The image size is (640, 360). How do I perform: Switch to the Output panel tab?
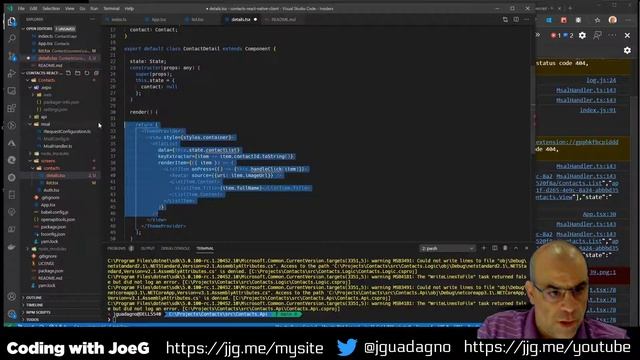pos(147,248)
